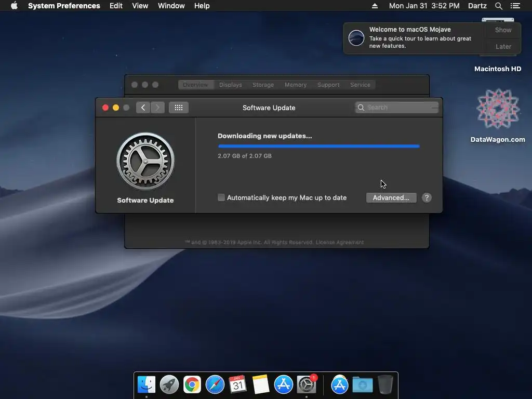532x399 pixels.
Task: Launch Launchpad rocket icon in Dock
Action: 169,384
